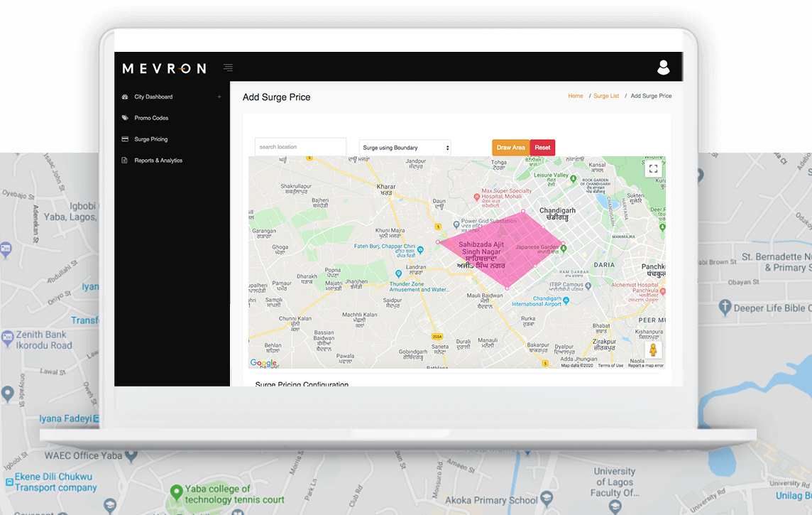The height and width of the screenshot is (515, 812).
Task: Click the Kharar town label on the map
Action: pos(386,189)
